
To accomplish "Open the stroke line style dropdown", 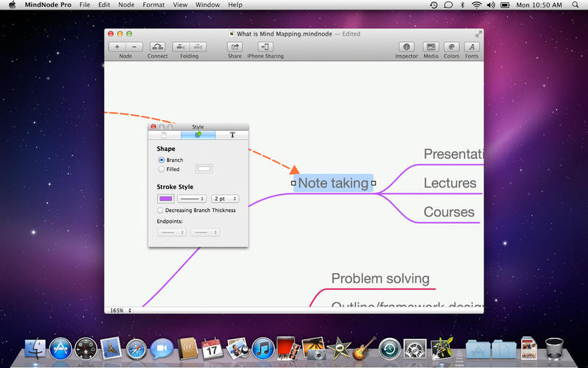I will pos(192,199).
